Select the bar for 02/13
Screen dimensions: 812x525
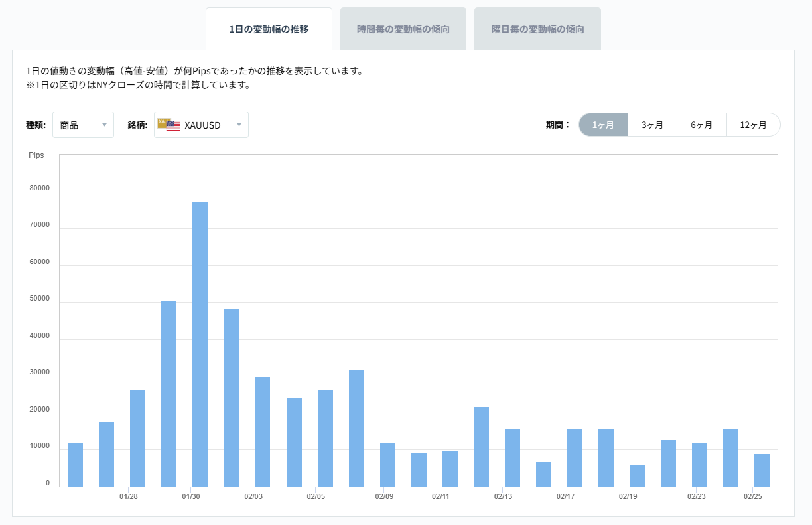(511, 455)
